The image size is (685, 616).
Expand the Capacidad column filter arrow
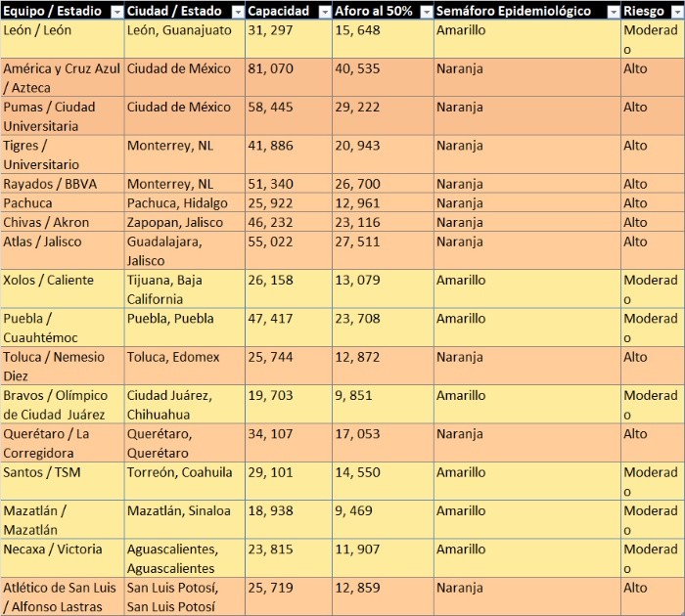[x=322, y=12]
